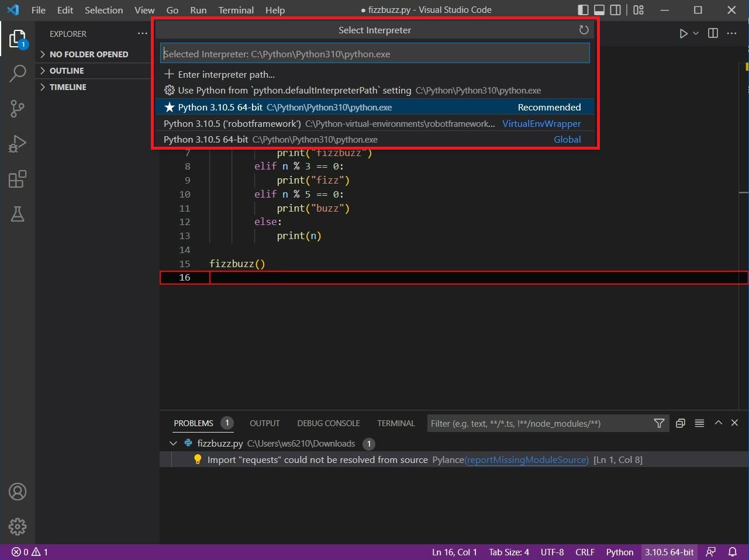Open the Extensions view
Image resolution: width=749 pixels, height=560 pixels.
(18, 179)
